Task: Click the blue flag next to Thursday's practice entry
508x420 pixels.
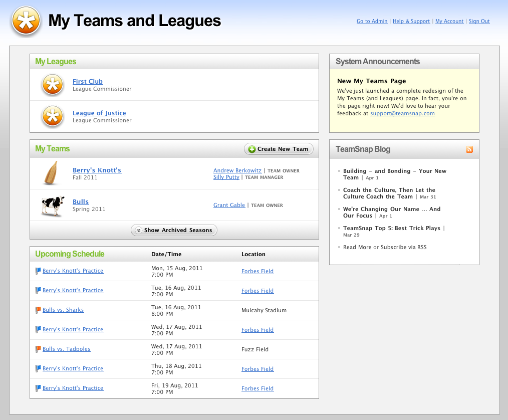Action: tap(38, 368)
